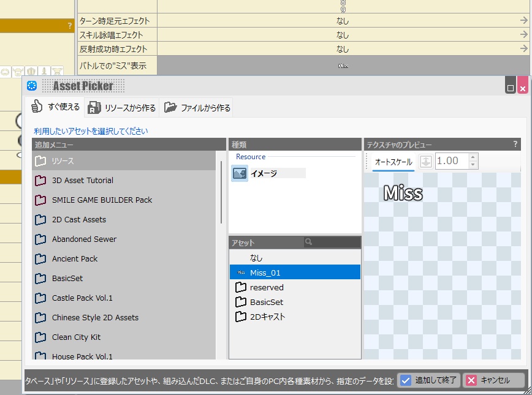Image resolution: width=532 pixels, height=395 pixels.
Task: Select BasicSet in the 追加メニュー list
Action: [124, 279]
